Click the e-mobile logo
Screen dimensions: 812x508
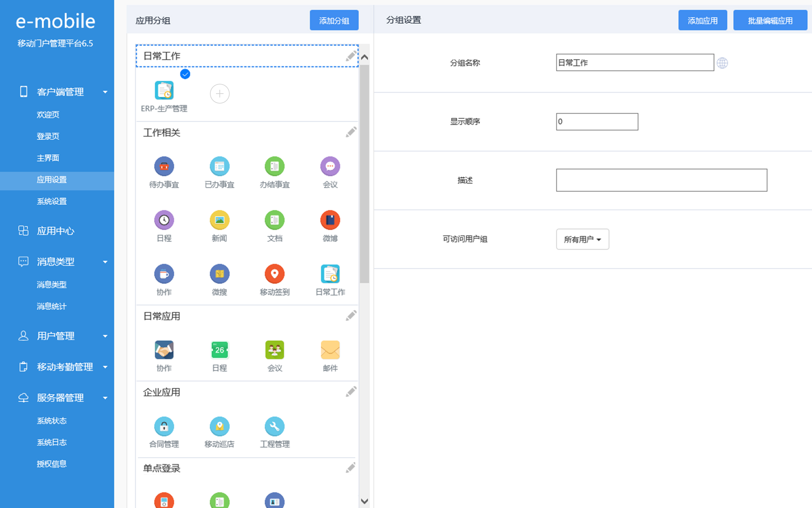point(56,21)
